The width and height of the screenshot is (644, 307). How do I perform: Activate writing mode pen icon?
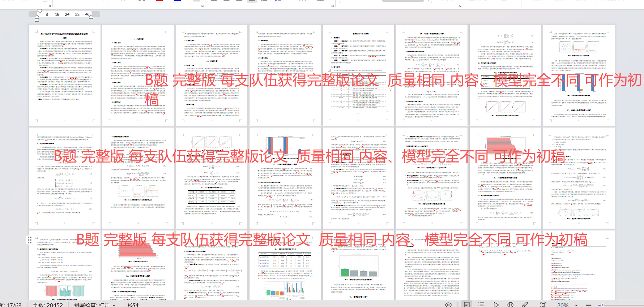[525, 304]
